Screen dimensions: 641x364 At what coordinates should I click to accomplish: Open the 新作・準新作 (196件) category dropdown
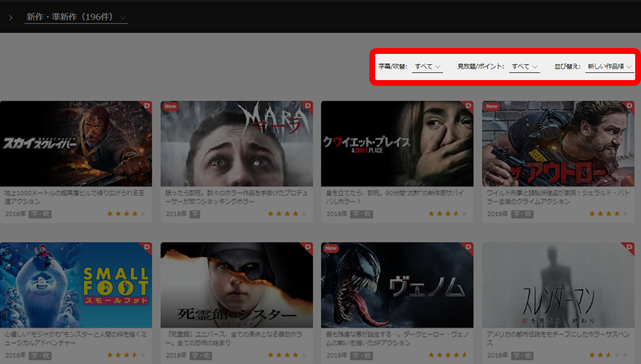[x=76, y=17]
